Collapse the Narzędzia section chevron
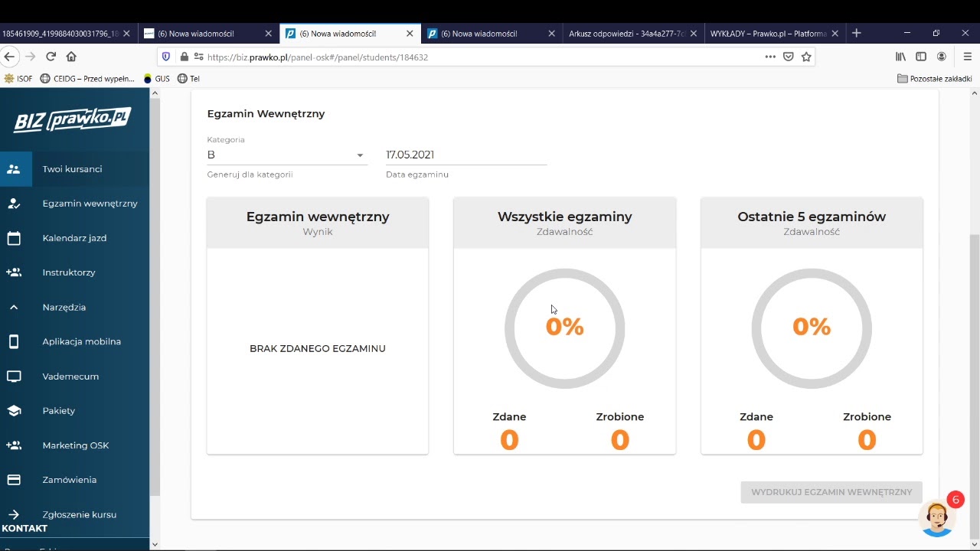The width and height of the screenshot is (980, 551). point(14,308)
